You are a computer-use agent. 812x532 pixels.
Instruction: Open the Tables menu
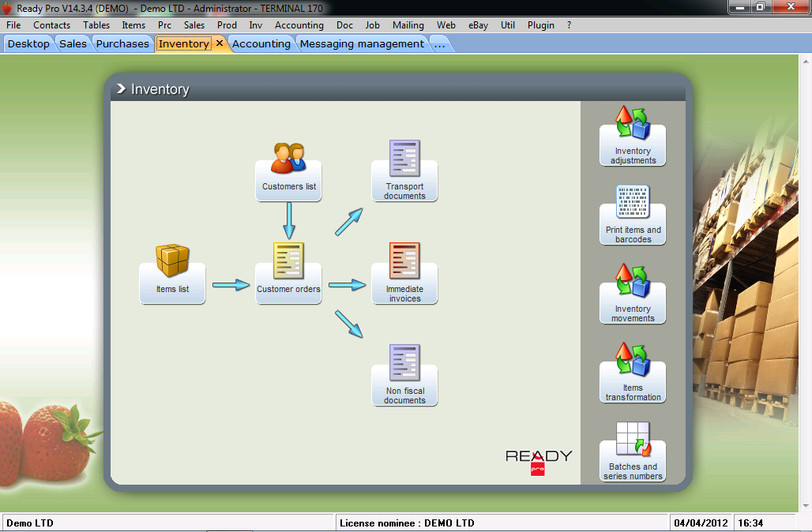coord(96,24)
